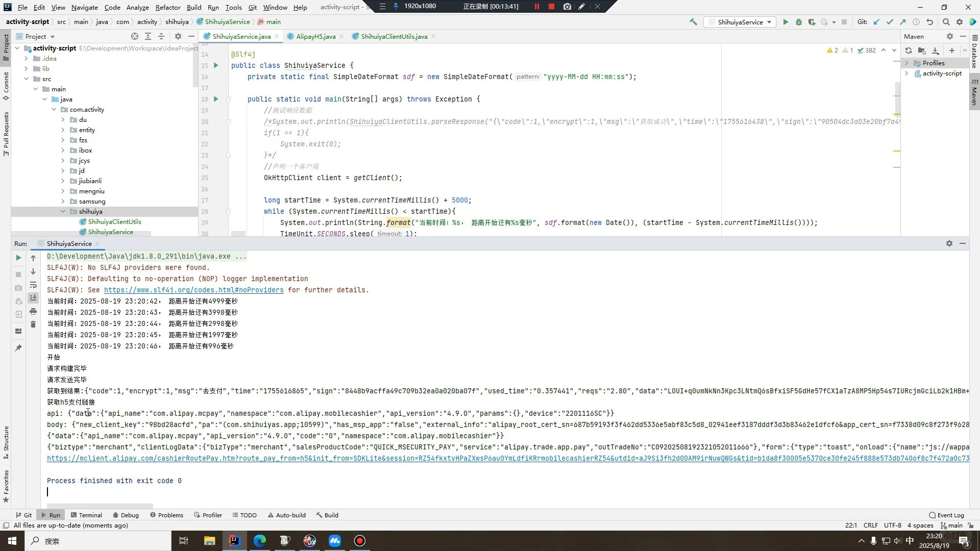The width and height of the screenshot is (980, 551).
Task: Open the Refactor menu
Action: pos(168,7)
